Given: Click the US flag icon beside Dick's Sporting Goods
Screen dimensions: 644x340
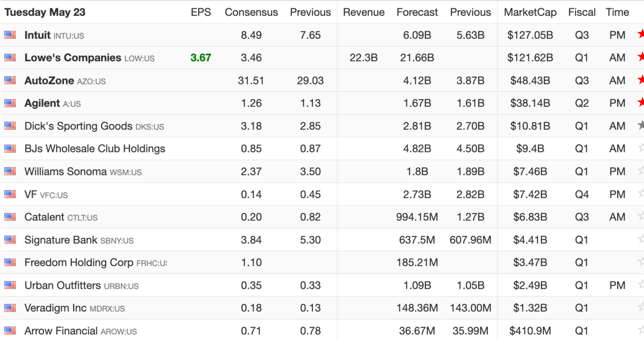Looking at the screenshot, I should click(x=10, y=126).
